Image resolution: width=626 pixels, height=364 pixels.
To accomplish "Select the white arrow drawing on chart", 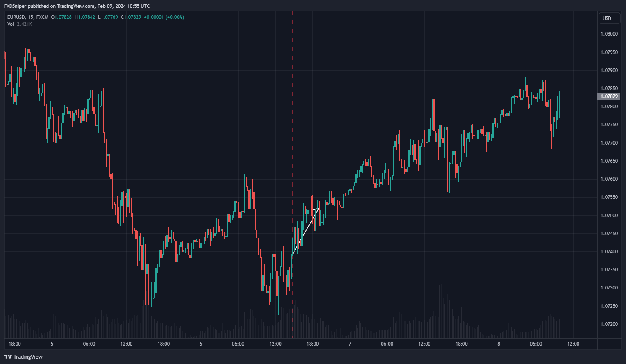I will click(305, 231).
